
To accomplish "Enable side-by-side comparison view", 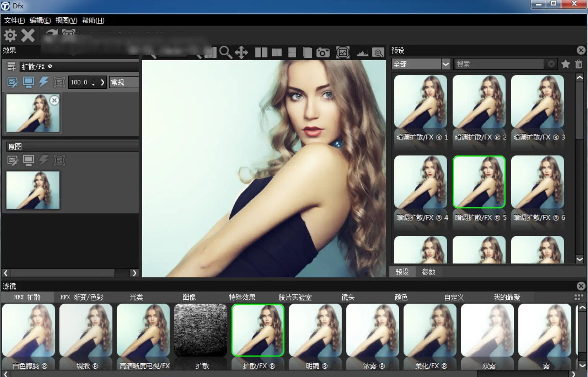I will tap(261, 53).
